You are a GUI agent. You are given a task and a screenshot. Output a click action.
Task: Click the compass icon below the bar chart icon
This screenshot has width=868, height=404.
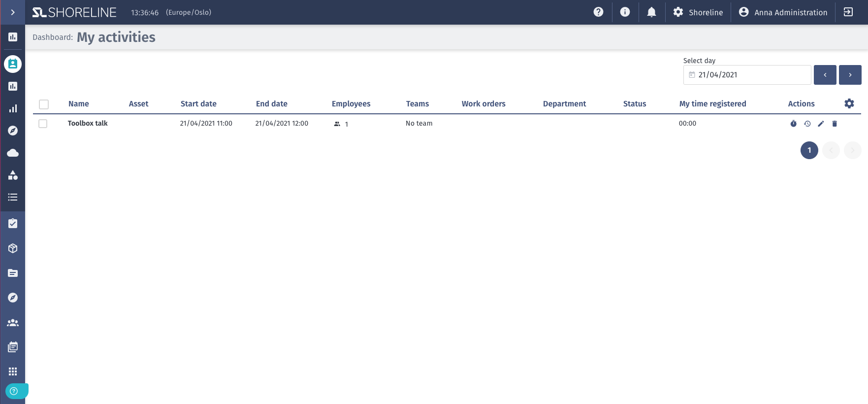[13, 131]
